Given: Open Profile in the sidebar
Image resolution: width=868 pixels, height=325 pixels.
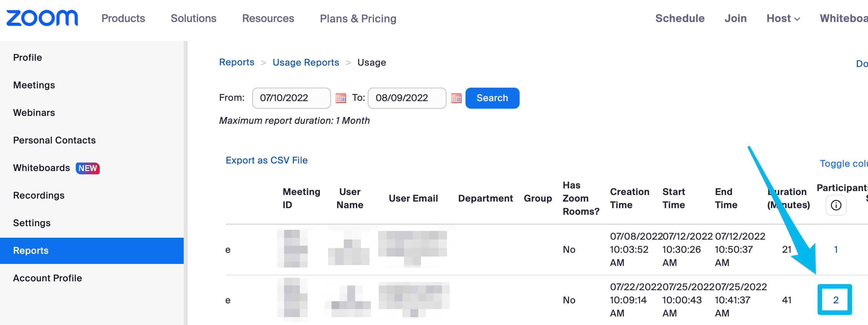Looking at the screenshot, I should [28, 58].
